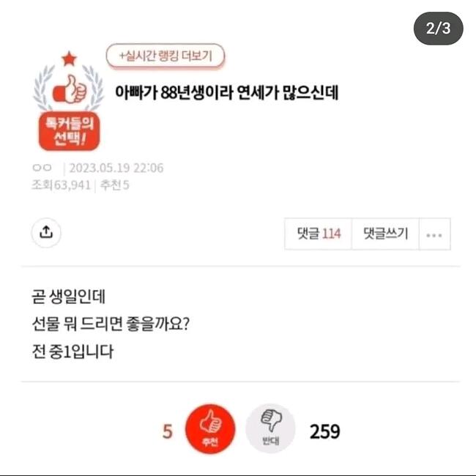Click the body line 선물 뭐 드리면 좋을까요?
Viewport: 476px width, 476px height.
[111, 324]
